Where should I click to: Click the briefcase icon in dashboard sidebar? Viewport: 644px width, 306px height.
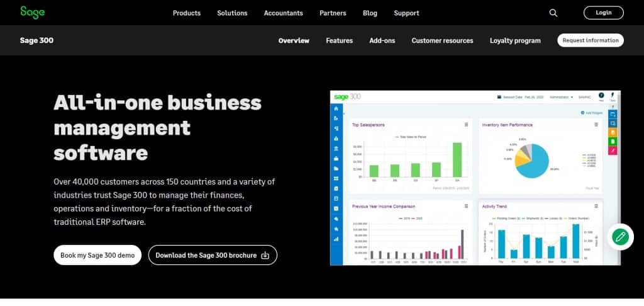click(336, 158)
